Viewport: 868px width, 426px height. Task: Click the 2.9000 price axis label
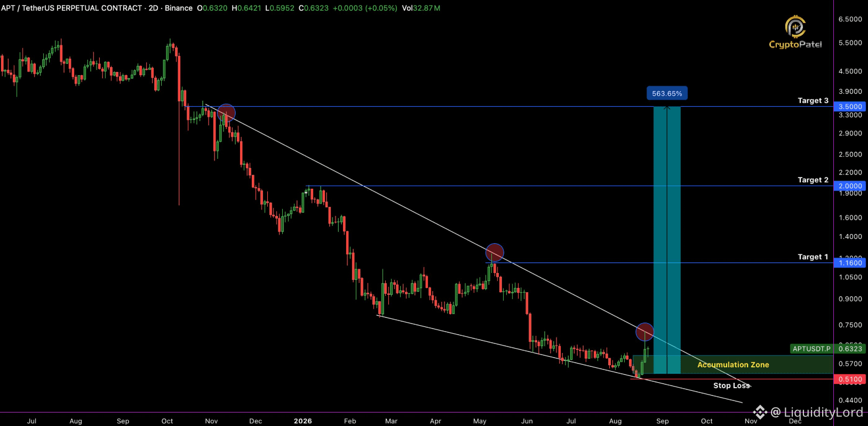pyautogui.click(x=850, y=133)
